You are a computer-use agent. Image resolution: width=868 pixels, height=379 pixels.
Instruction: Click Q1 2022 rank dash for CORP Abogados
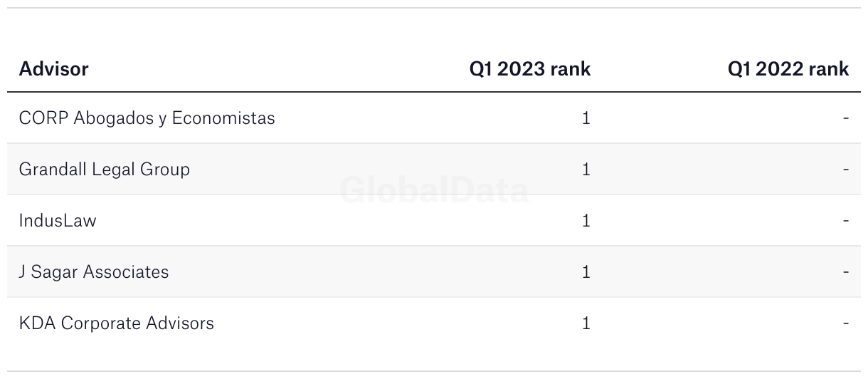(845, 118)
